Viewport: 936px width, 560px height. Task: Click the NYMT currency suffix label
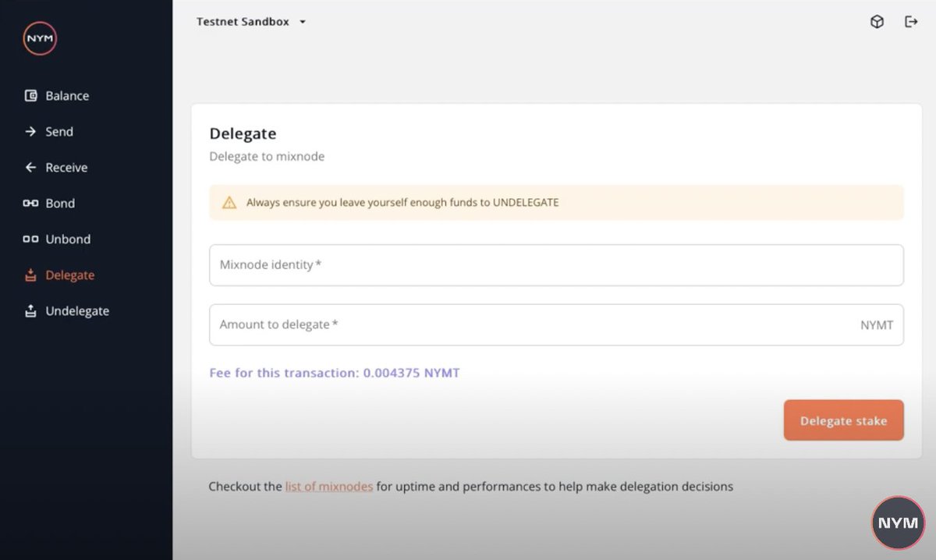[877, 325]
